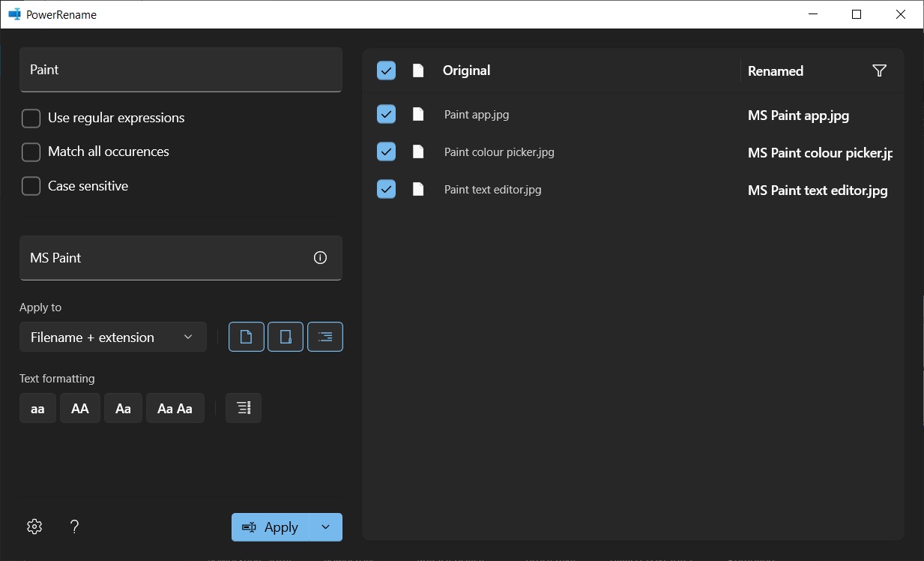924x561 pixels.
Task: Enable the Case sensitive checkbox
Action: [x=31, y=186]
